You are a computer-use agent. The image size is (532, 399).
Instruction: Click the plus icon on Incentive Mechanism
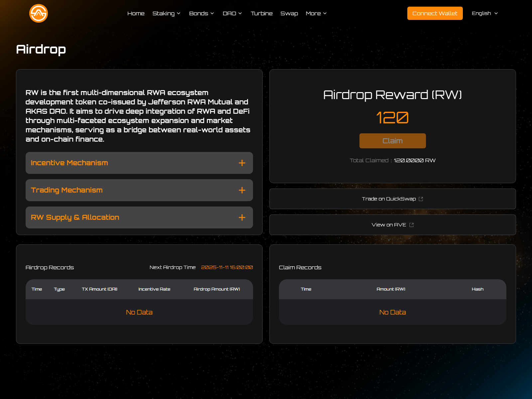[242, 163]
